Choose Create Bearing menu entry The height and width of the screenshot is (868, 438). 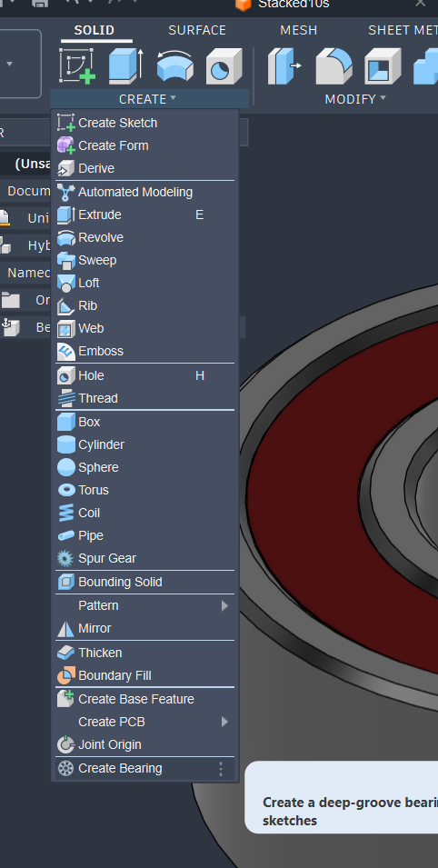145,768
